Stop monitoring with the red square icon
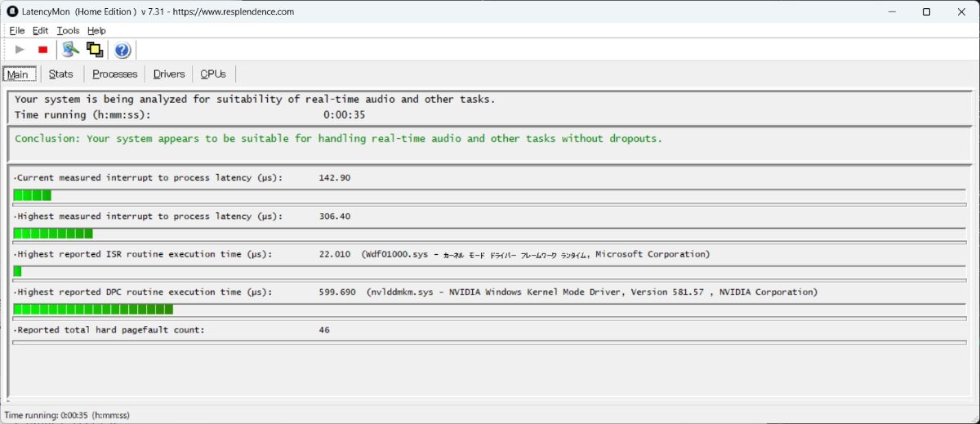The image size is (980, 424). pos(42,50)
